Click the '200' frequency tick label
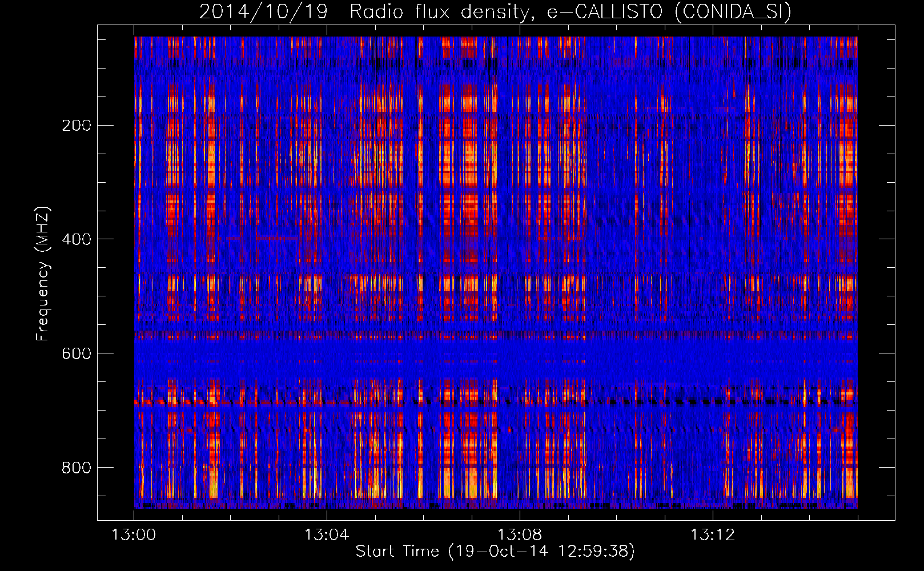Viewport: 924px width, 571px height. [x=77, y=125]
